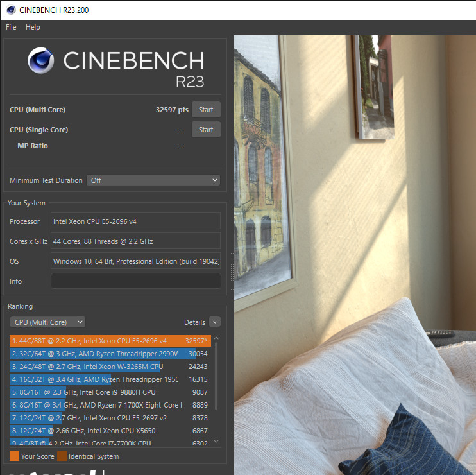This screenshot has width=476, height=475.
Task: Click the ranking list scroll up arrow
Action: (216, 338)
